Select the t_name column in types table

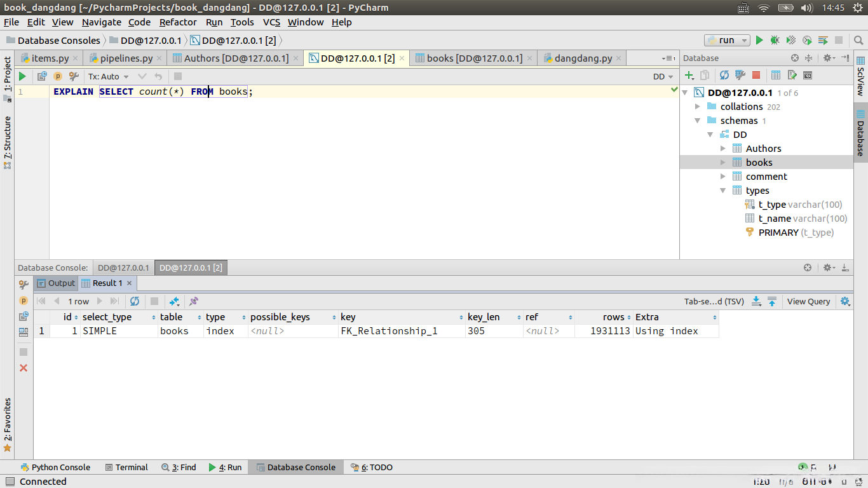775,219
